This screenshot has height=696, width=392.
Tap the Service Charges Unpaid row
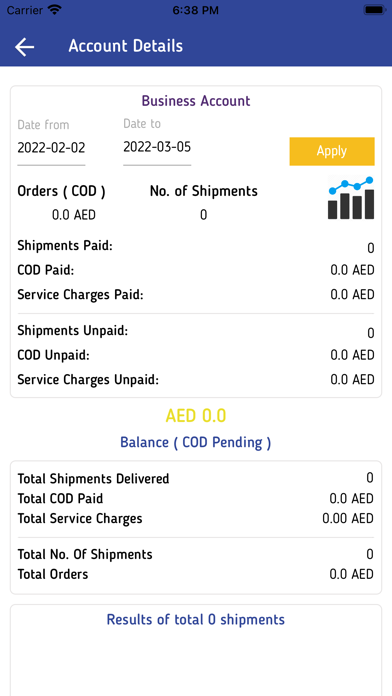pos(196,380)
